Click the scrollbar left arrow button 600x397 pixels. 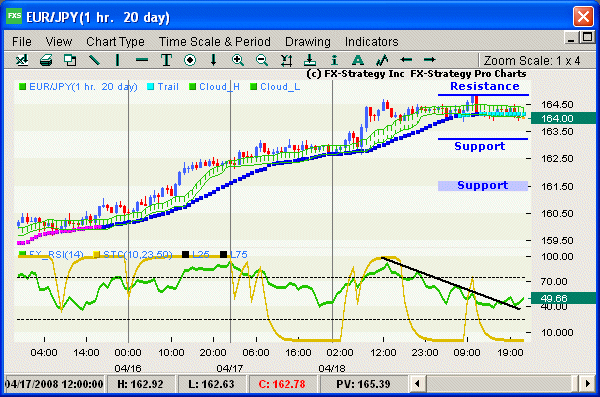(417, 383)
